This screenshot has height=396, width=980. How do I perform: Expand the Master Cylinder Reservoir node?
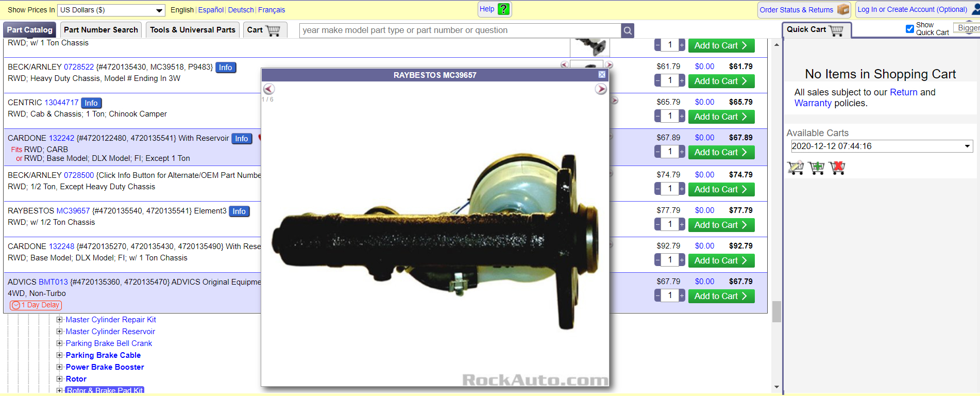coord(59,332)
